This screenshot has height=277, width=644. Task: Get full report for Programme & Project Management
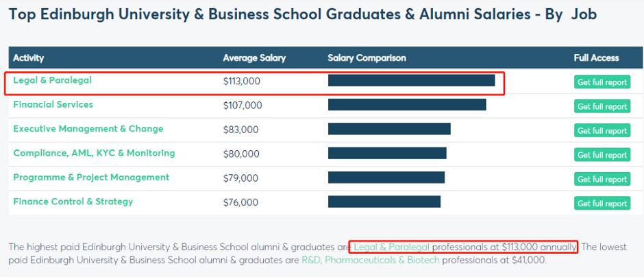(602, 179)
